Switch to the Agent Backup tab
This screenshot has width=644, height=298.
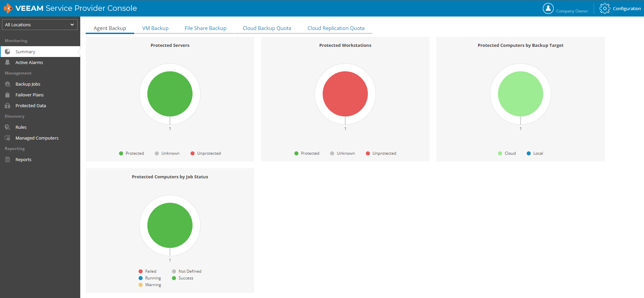pos(110,28)
